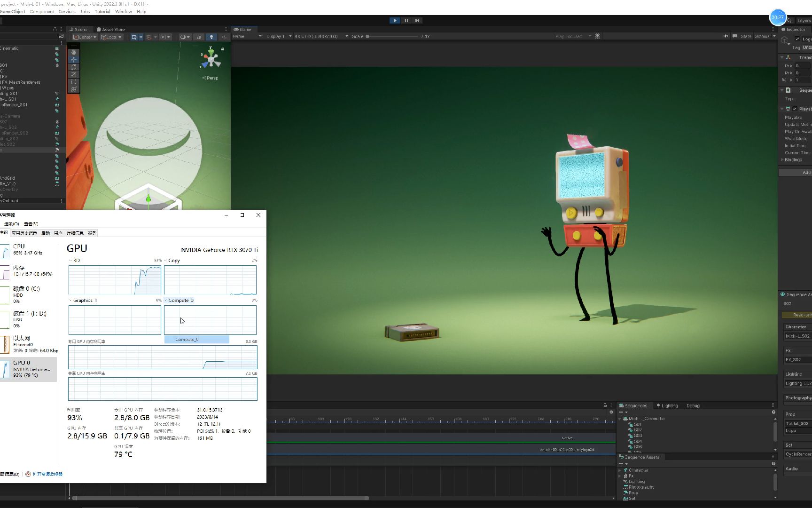Mute audio in Game view
The width and height of the screenshot is (812, 508).
point(726,36)
